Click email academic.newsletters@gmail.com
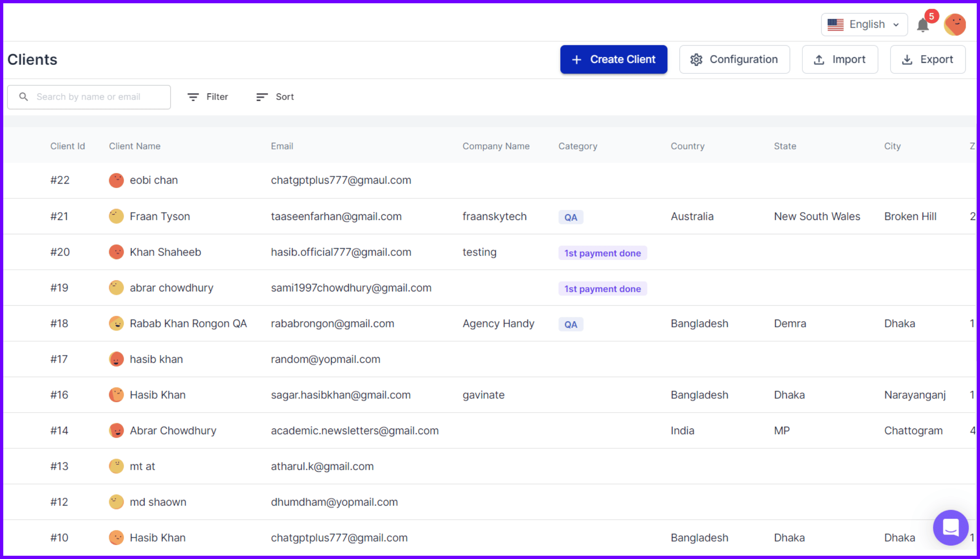 [354, 430]
